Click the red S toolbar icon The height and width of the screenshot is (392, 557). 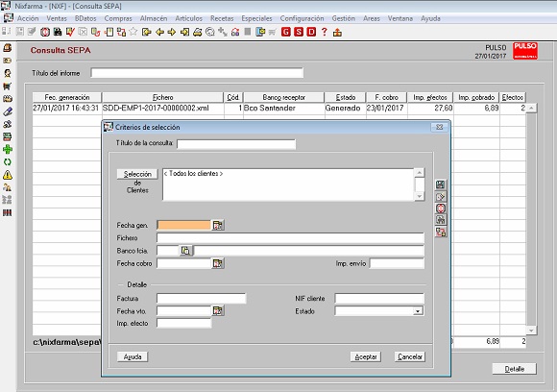tap(299, 32)
